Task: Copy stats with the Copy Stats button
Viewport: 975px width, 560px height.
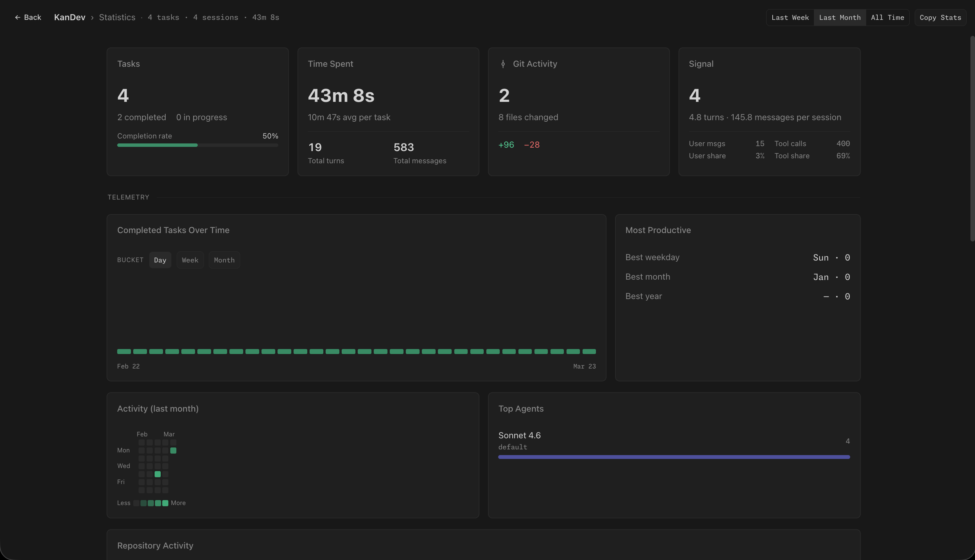Action: [x=940, y=17]
